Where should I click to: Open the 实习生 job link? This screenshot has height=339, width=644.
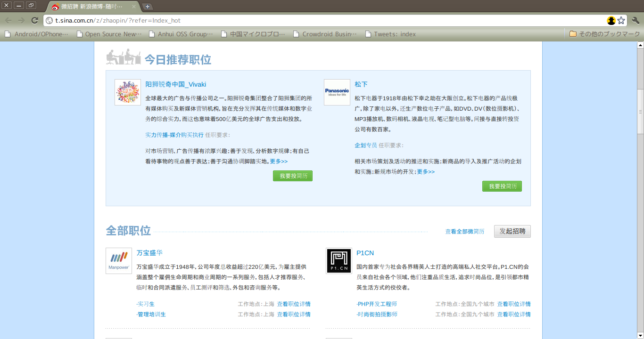(146, 304)
